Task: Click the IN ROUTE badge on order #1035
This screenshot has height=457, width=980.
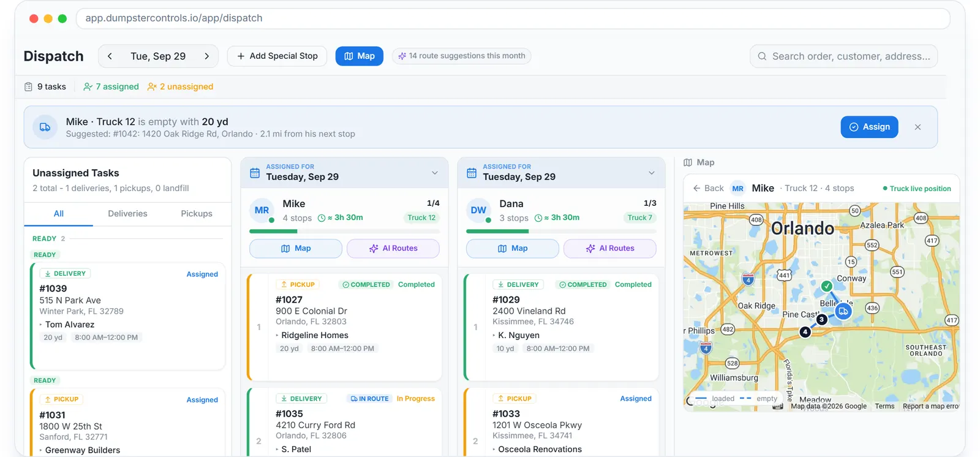Action: click(370, 399)
